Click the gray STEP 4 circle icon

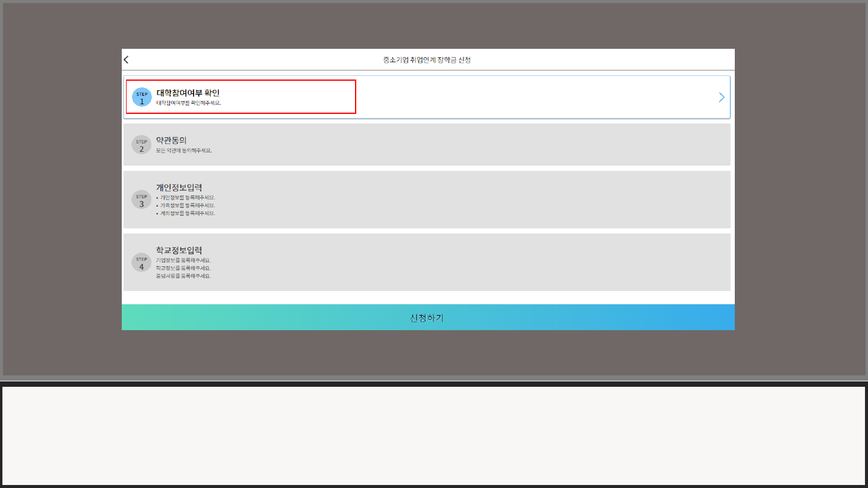142,262
